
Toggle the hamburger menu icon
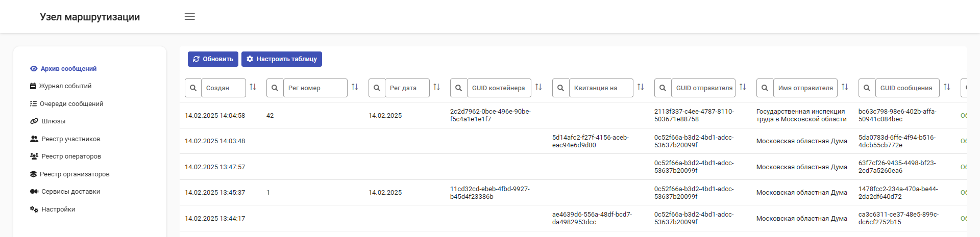click(190, 16)
